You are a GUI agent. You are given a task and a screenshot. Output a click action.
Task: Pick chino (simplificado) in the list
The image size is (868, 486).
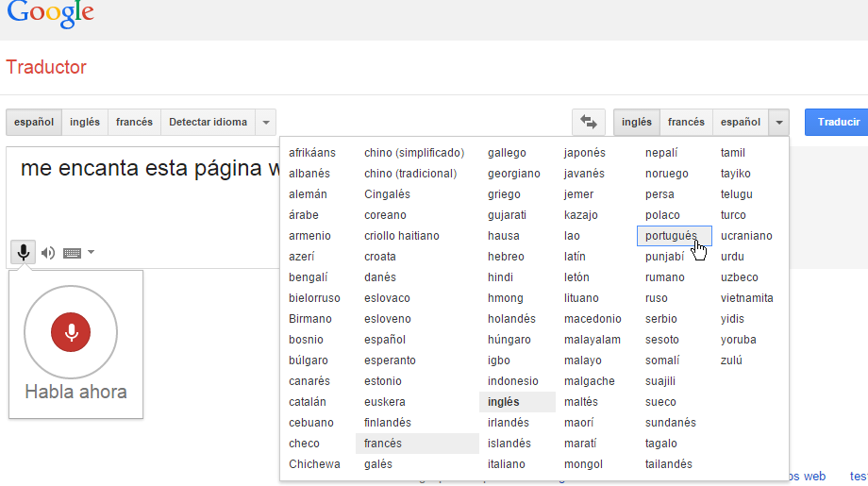point(414,153)
